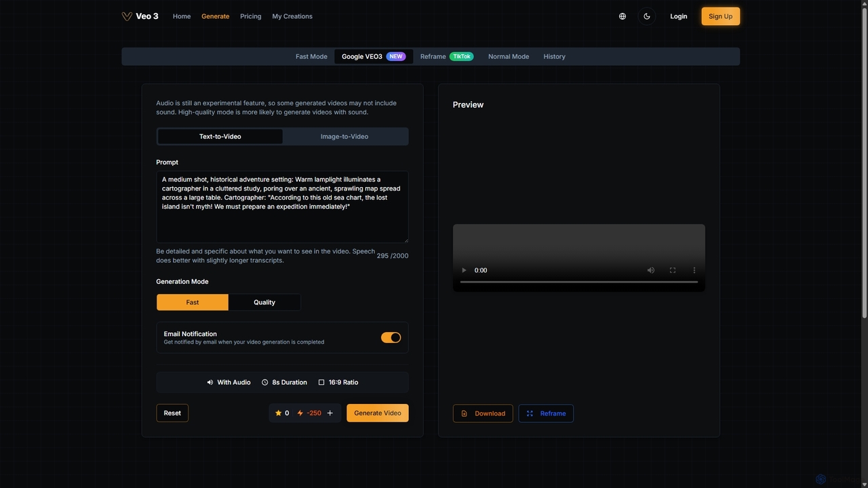868x488 pixels.
Task: Add credits with the plus icon
Action: [x=330, y=413]
